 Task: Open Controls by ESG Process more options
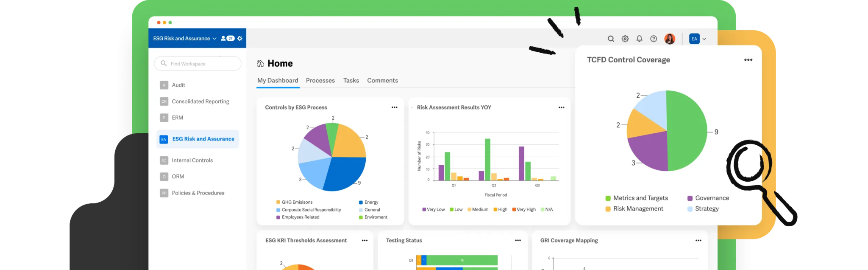coord(394,107)
